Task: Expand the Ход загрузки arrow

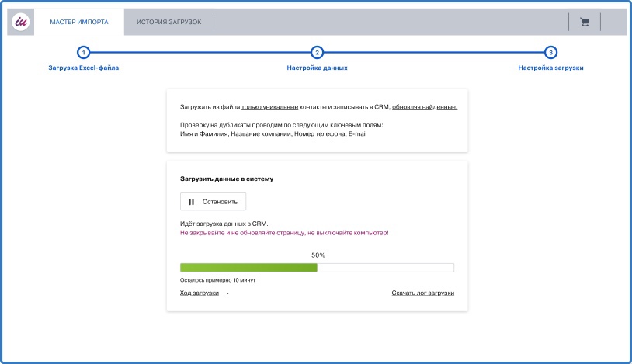Action: coord(227,293)
